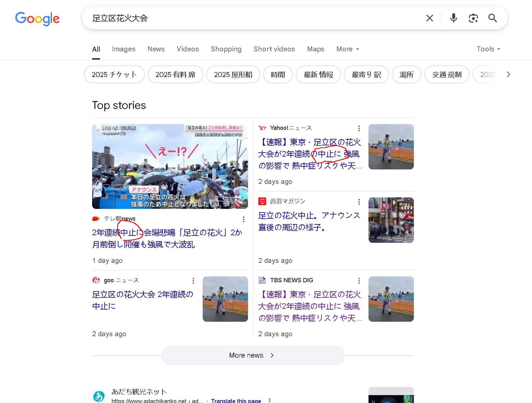Image resolution: width=532 pixels, height=403 pixels.
Task: Go to the Maps tab
Action: (x=316, y=49)
